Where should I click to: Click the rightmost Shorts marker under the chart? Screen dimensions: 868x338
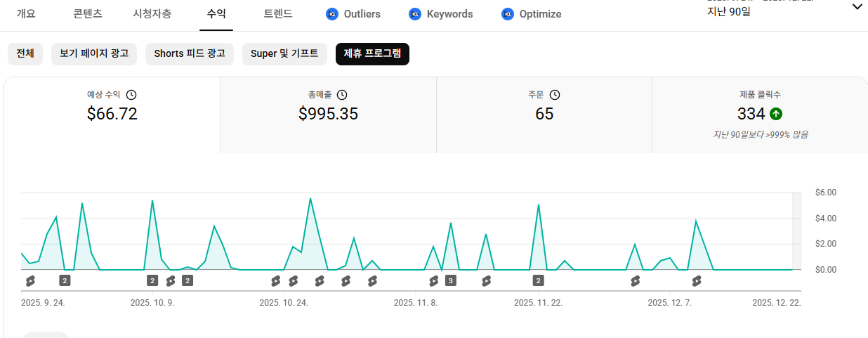click(697, 281)
